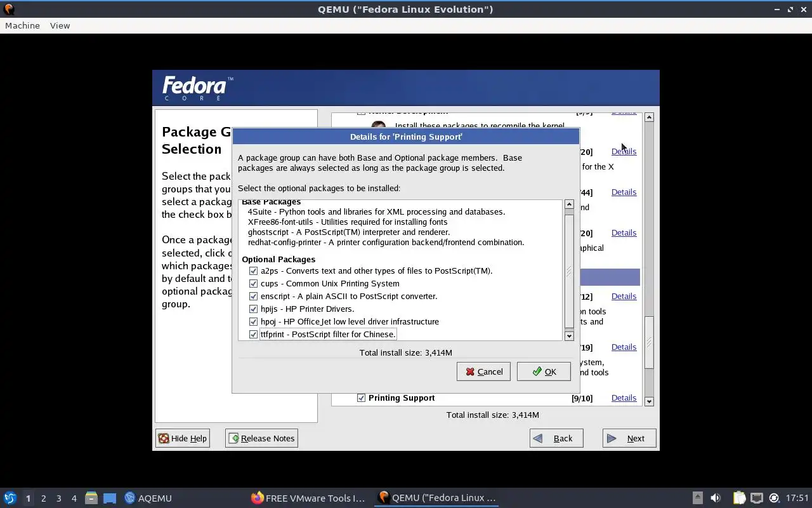
Task: Click the Printing Support group name
Action: 402,398
